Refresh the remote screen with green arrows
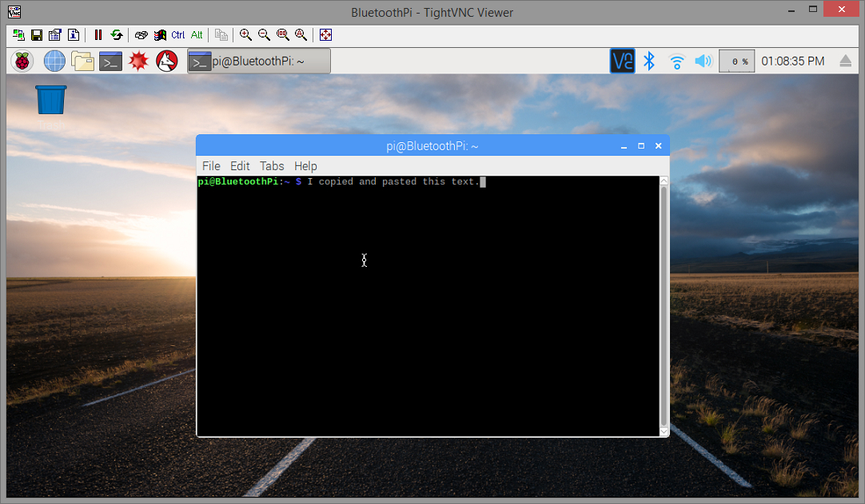The height and width of the screenshot is (504, 865). click(x=117, y=34)
